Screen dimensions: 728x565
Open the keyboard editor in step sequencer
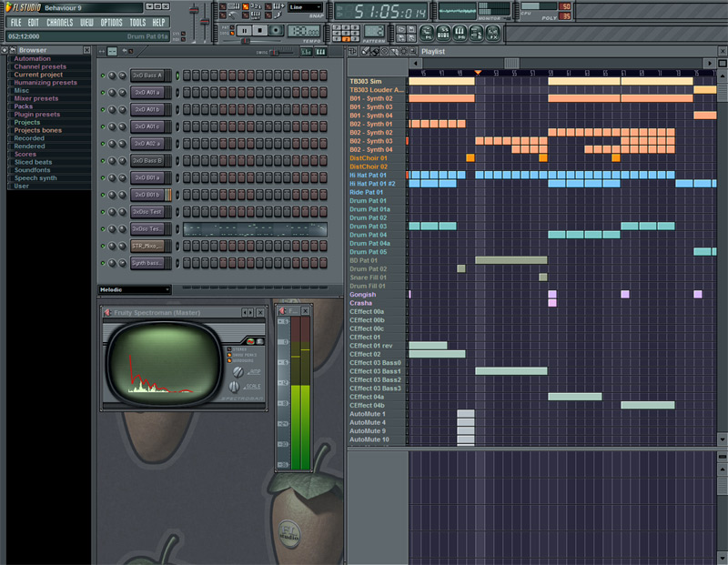[321, 52]
